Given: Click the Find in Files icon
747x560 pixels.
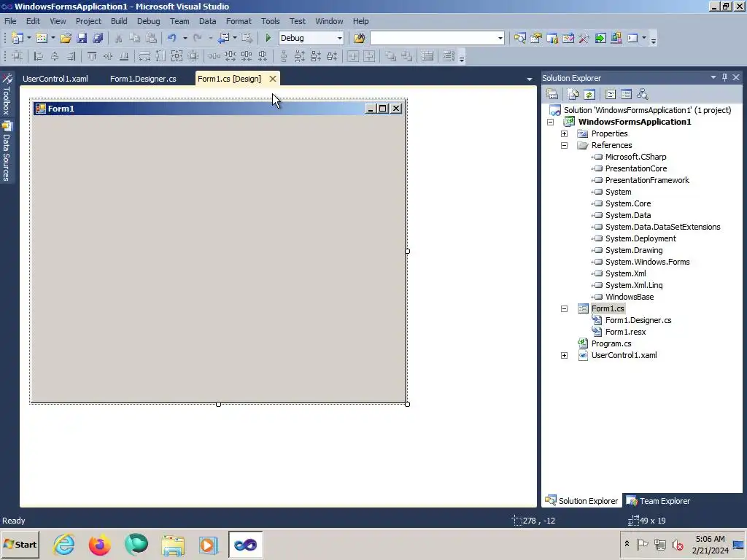Looking at the screenshot, I should [359, 38].
